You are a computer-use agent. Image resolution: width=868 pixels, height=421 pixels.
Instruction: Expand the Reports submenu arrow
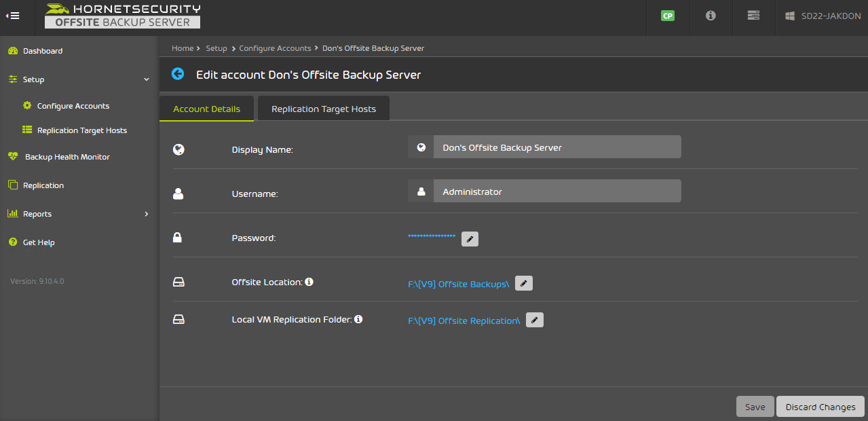[147, 214]
